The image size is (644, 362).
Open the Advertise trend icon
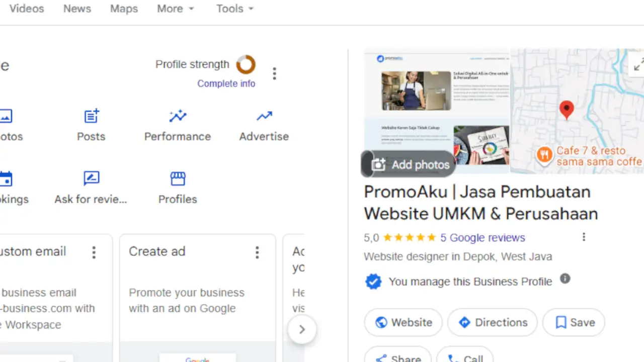[264, 117]
